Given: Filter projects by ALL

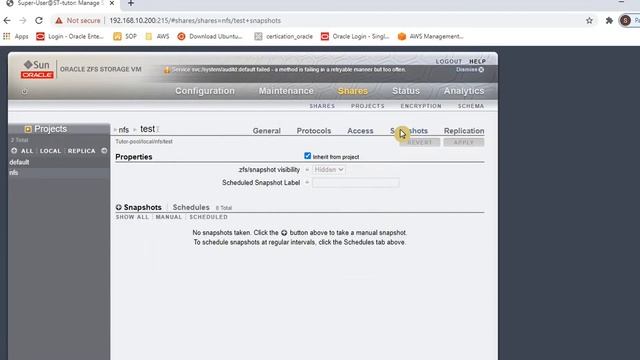Looking at the screenshot, I should (x=27, y=151).
